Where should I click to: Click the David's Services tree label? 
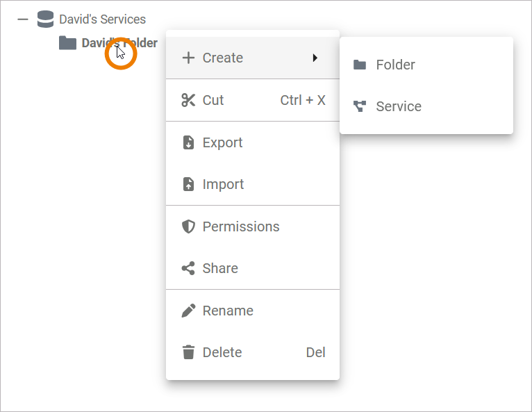(103, 19)
